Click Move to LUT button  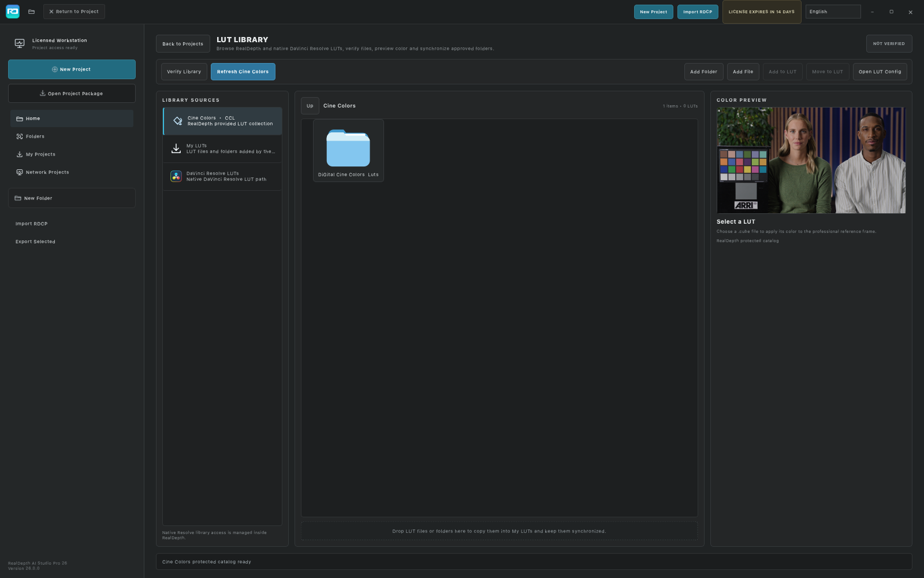tap(828, 72)
